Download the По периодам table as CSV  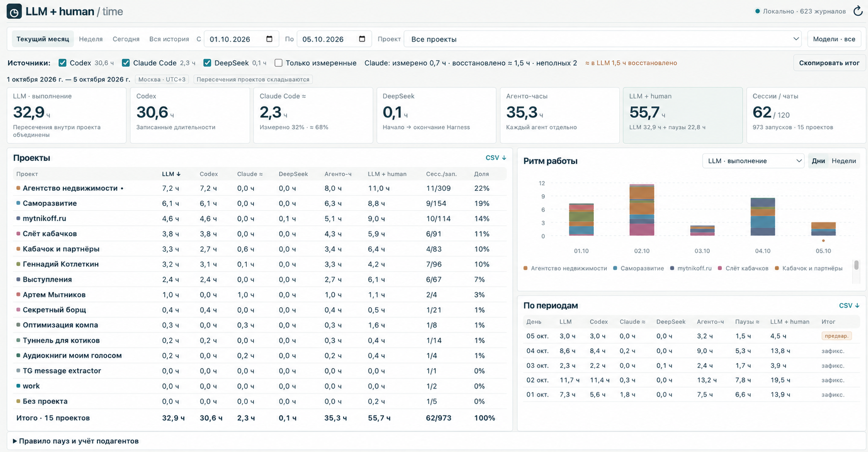pos(849,306)
